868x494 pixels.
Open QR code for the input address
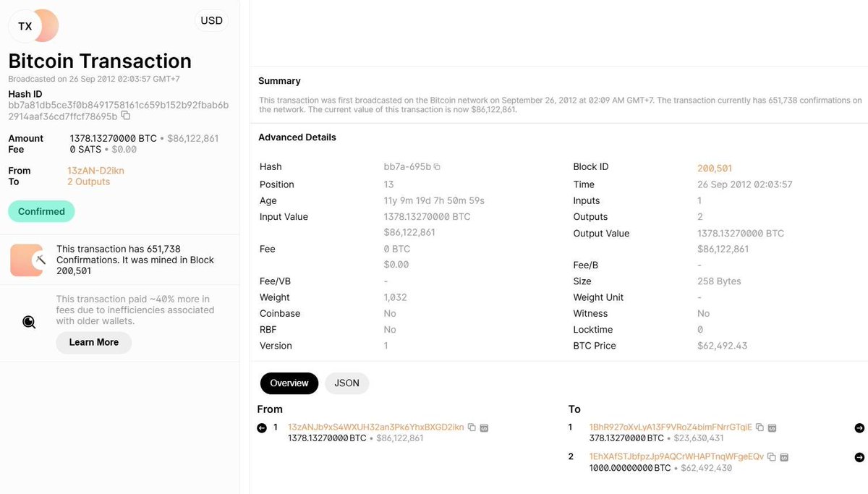point(483,427)
